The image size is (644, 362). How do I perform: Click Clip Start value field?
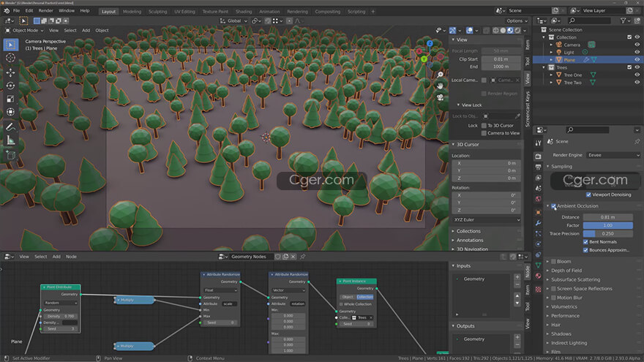click(501, 59)
